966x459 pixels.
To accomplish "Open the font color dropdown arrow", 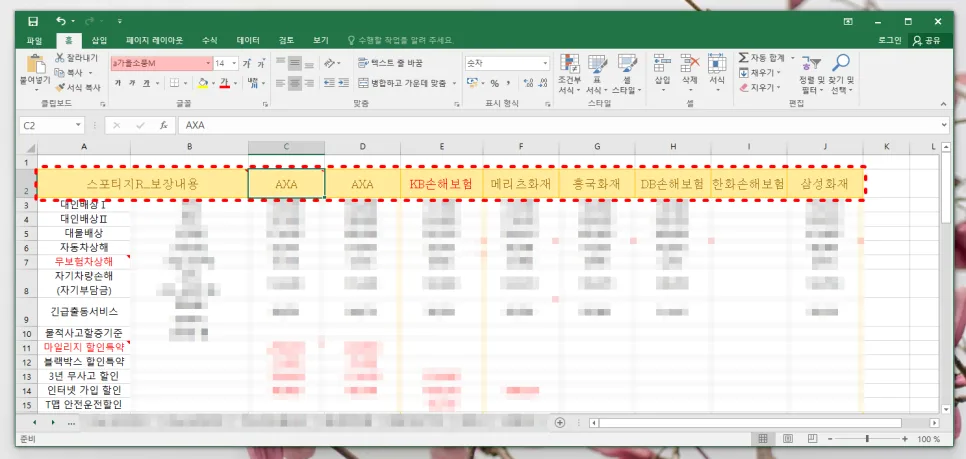I will [x=234, y=83].
